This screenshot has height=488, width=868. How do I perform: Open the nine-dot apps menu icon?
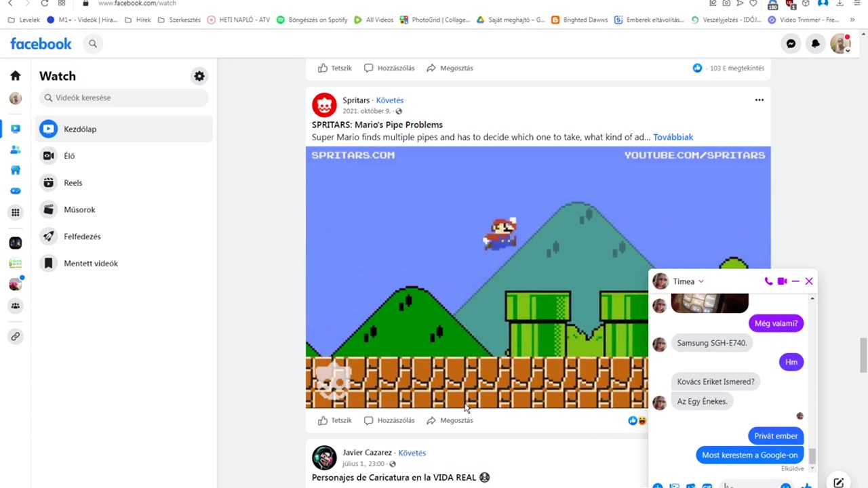point(16,212)
